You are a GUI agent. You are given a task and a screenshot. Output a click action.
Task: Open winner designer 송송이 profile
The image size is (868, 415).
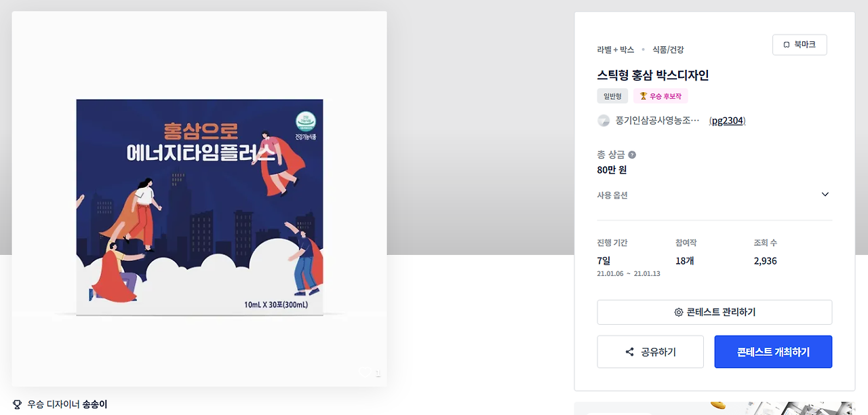tap(95, 404)
